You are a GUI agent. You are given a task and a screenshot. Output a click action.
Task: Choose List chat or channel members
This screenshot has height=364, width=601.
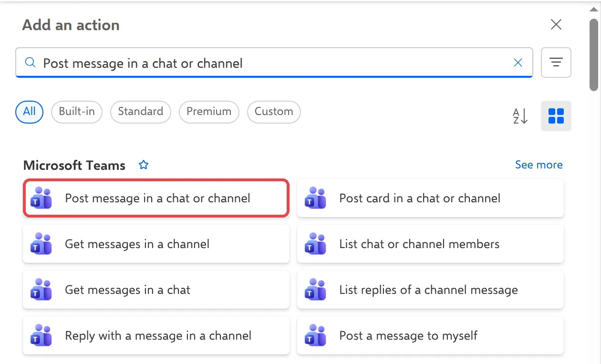pyautogui.click(x=430, y=244)
